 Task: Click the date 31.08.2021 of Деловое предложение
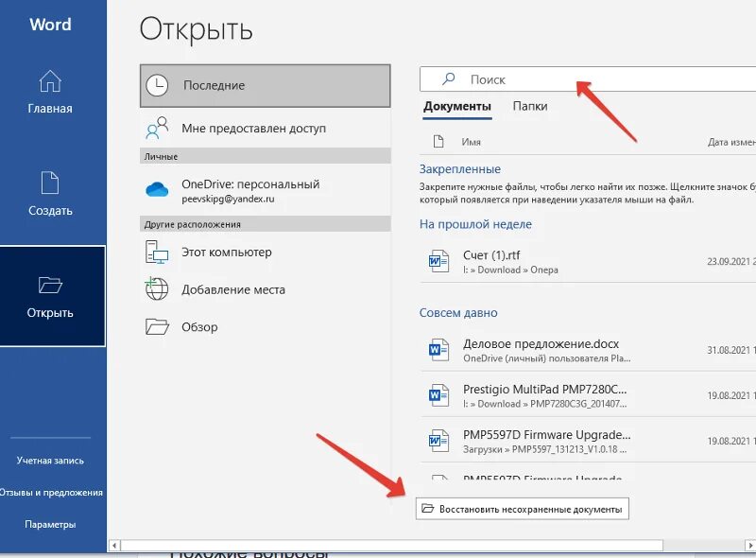731,351
